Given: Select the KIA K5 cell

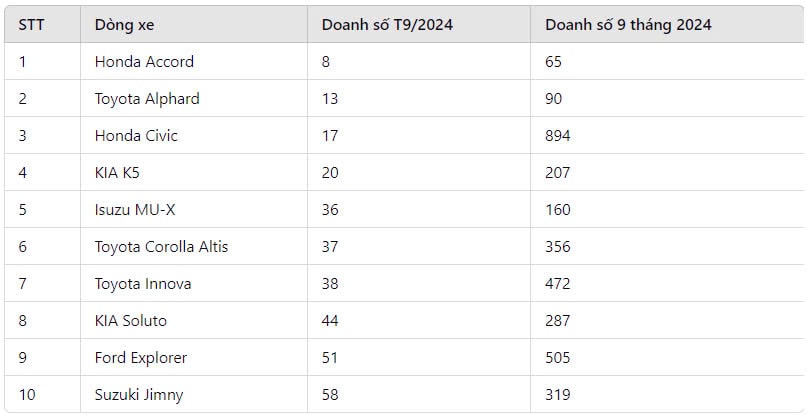Looking at the screenshot, I should 194,172.
